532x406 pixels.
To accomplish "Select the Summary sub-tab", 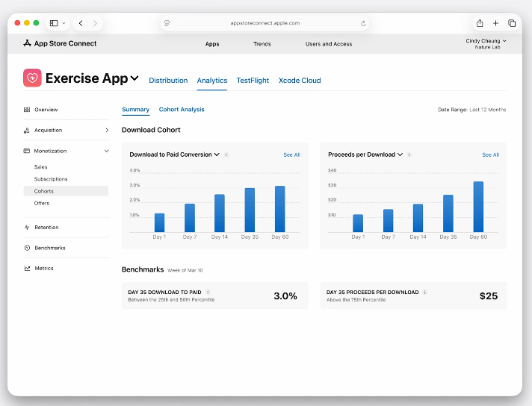I will tap(136, 110).
